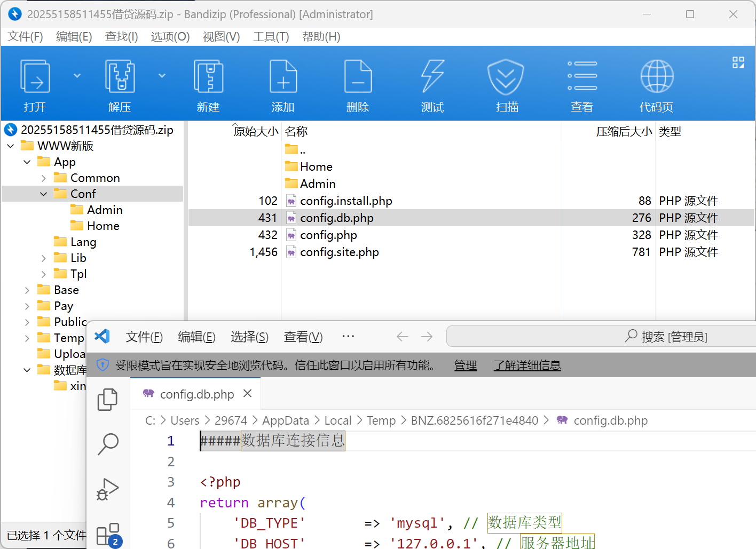
Task: Click the VS Code logo icon
Action: [102, 336]
